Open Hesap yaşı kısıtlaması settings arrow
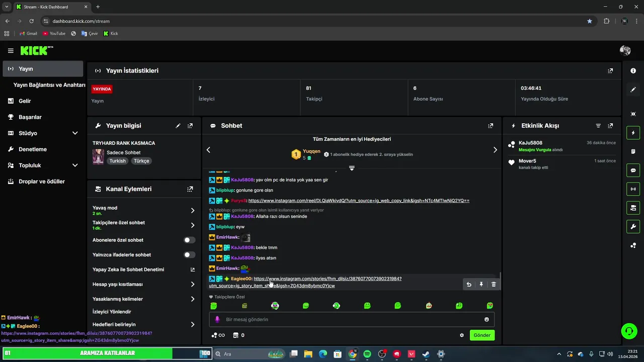The width and height of the screenshot is (644, 362). tap(192, 285)
